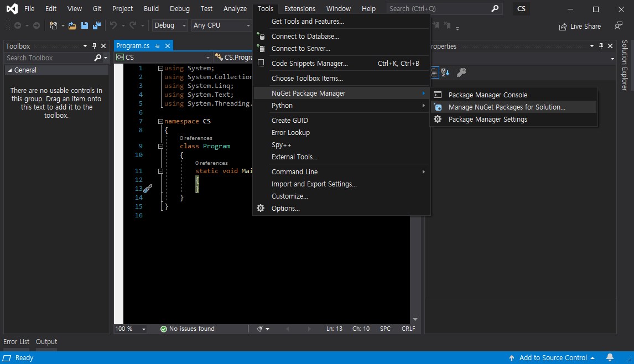Click the Search Toolbox input field
The width and height of the screenshot is (634, 364).
click(x=49, y=58)
